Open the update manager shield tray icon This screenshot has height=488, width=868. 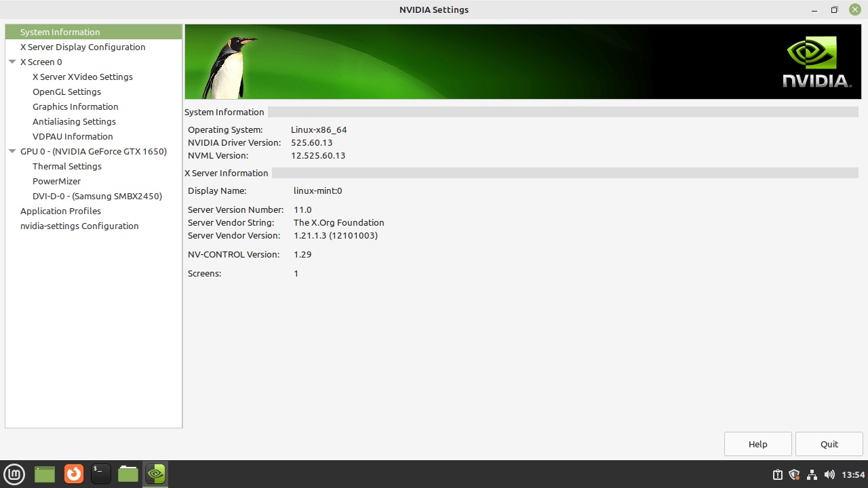pos(795,474)
